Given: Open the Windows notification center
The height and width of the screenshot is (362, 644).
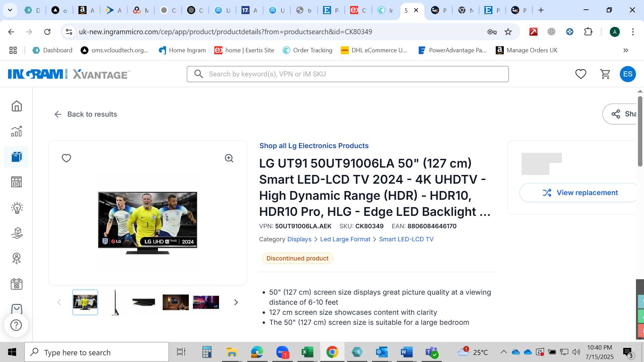Looking at the screenshot, I should (628, 352).
